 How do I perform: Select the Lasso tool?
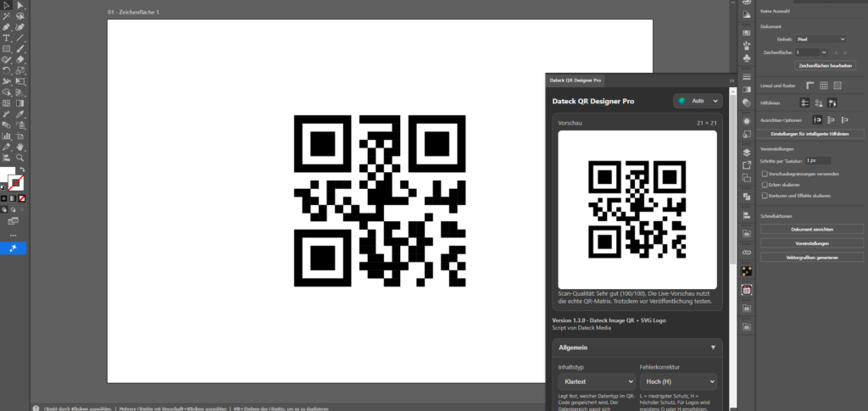(20, 16)
